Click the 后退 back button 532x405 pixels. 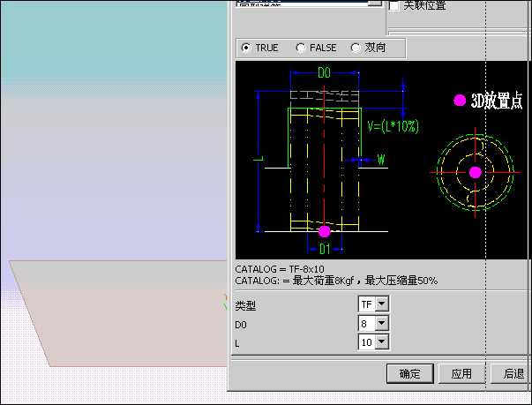tap(511, 374)
